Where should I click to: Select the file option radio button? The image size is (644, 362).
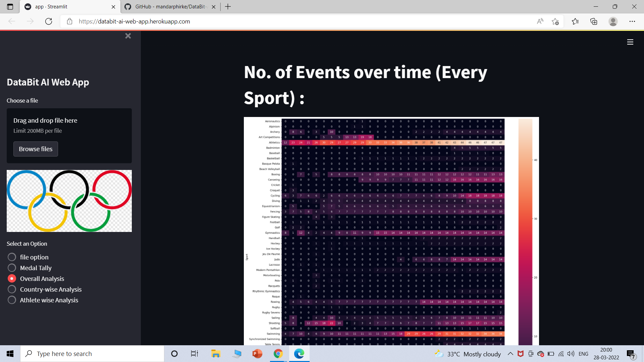pos(12,257)
